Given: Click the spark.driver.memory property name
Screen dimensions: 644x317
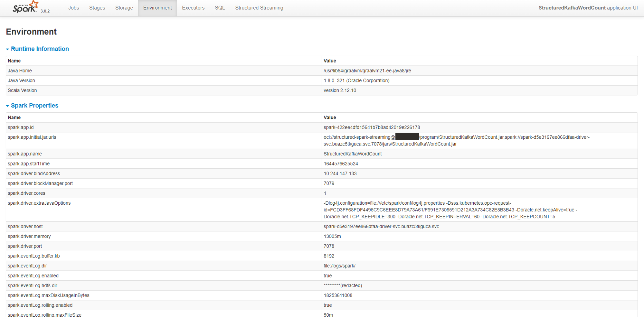Looking at the screenshot, I should click(x=29, y=236).
